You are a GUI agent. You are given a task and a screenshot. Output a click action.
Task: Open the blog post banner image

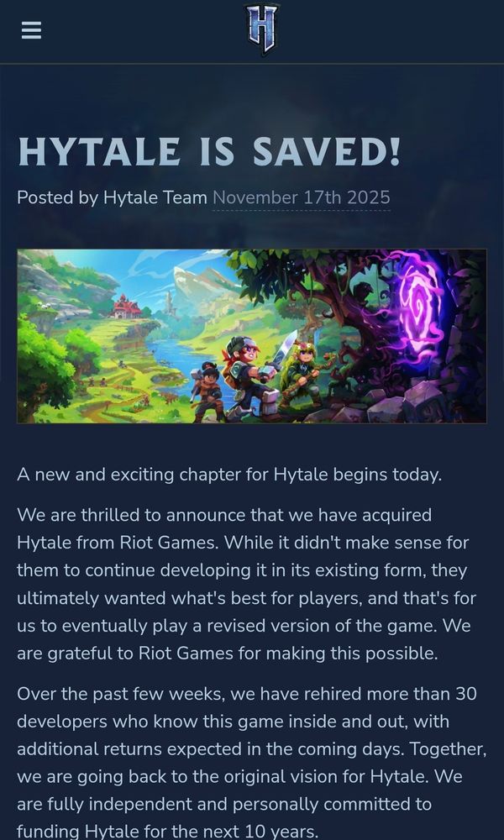252,337
